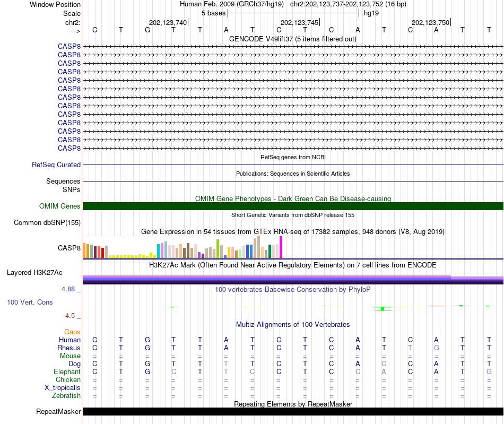Click the CASP8 label beside GTEx bar chart
The width and height of the screenshot is (504, 424).
69,248
